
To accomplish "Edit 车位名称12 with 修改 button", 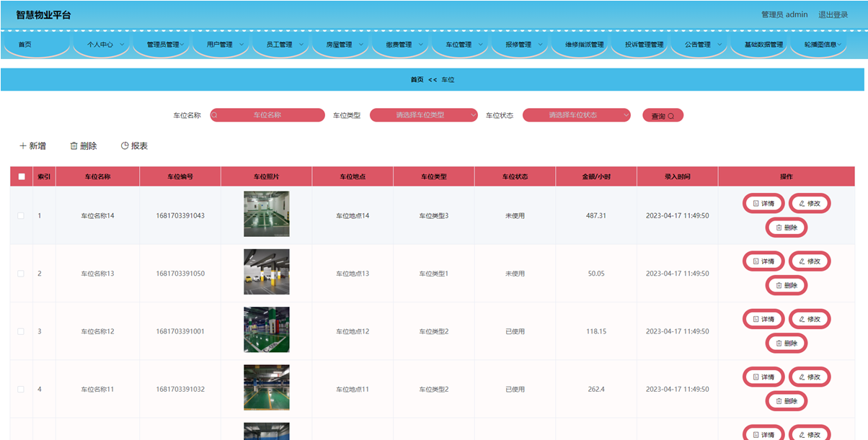I will click(810, 319).
